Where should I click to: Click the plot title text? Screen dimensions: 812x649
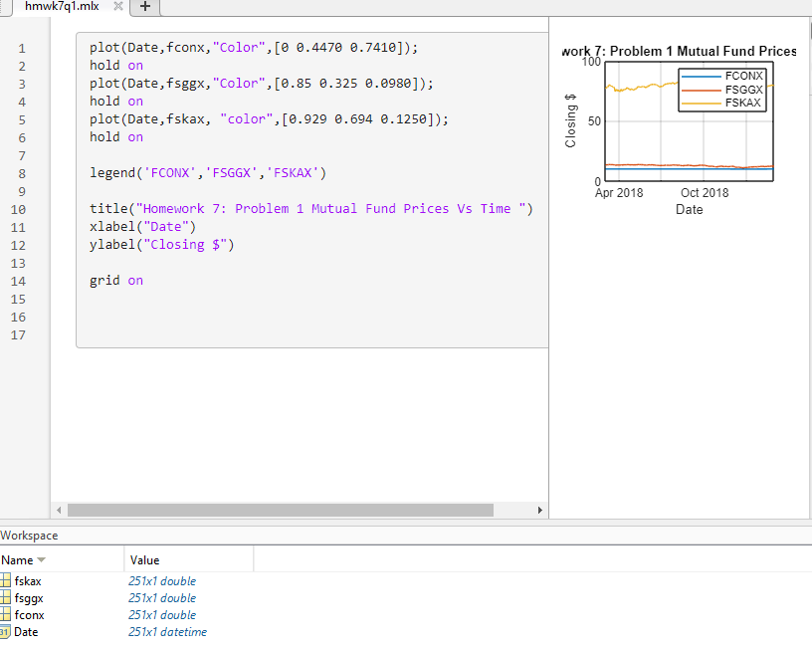tap(680, 52)
